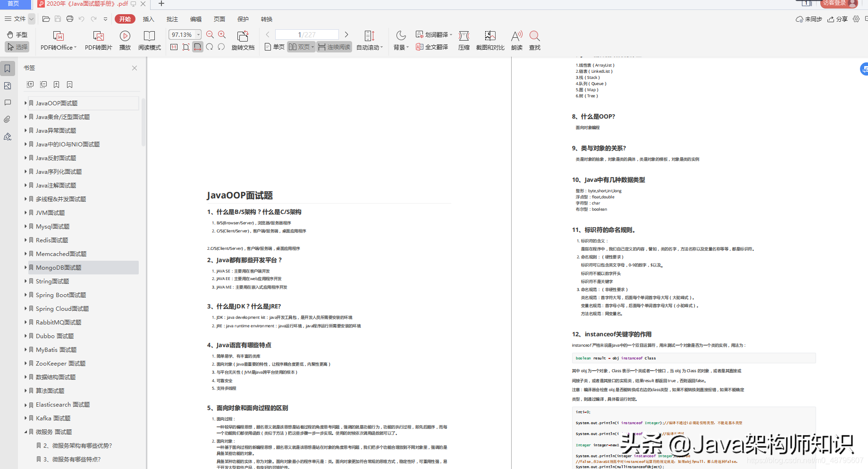Go to the next page arrow

click(x=346, y=34)
